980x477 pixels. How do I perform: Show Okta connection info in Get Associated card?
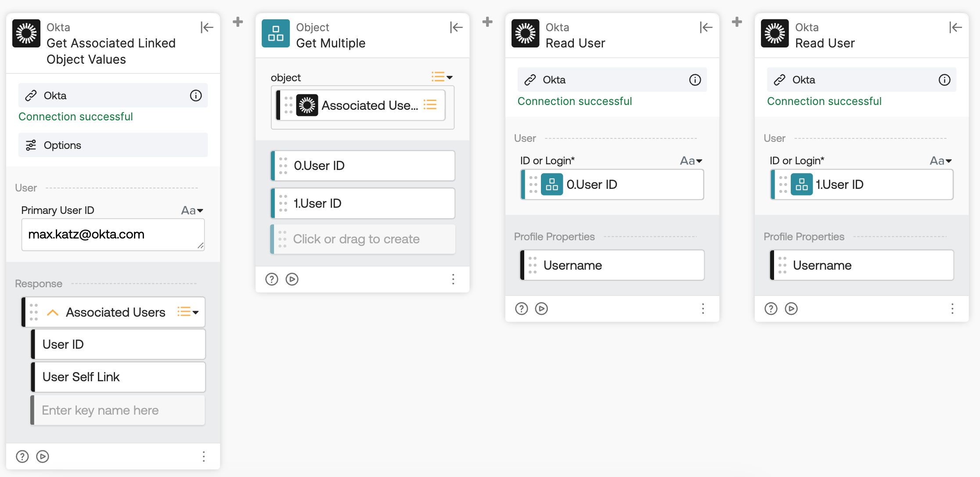[196, 95]
